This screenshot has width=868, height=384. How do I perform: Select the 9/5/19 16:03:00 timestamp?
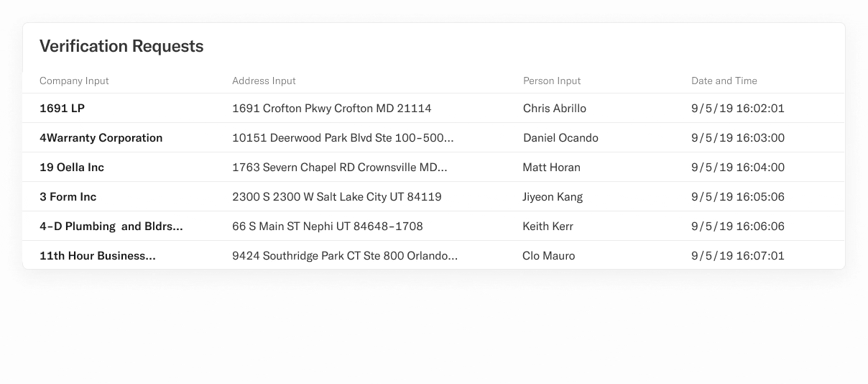(x=738, y=138)
